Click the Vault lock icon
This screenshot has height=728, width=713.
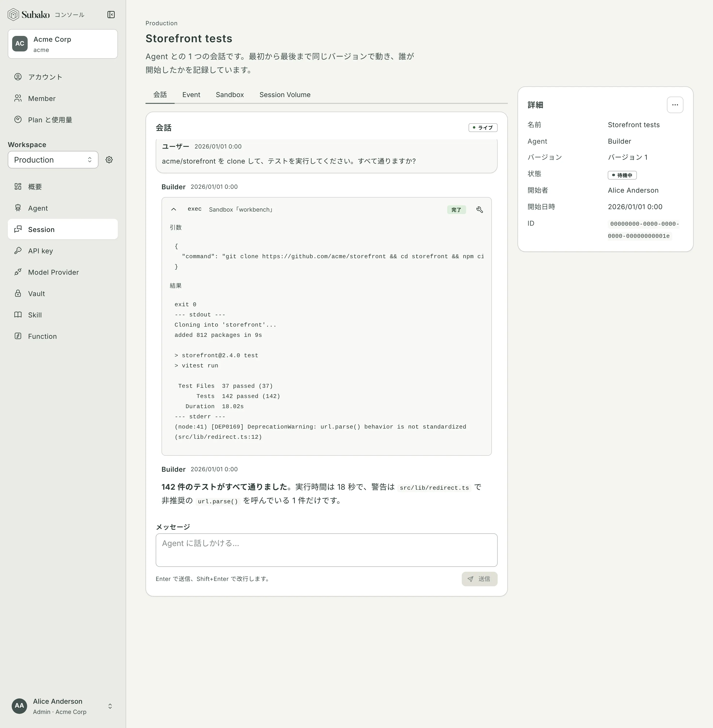pyautogui.click(x=18, y=293)
